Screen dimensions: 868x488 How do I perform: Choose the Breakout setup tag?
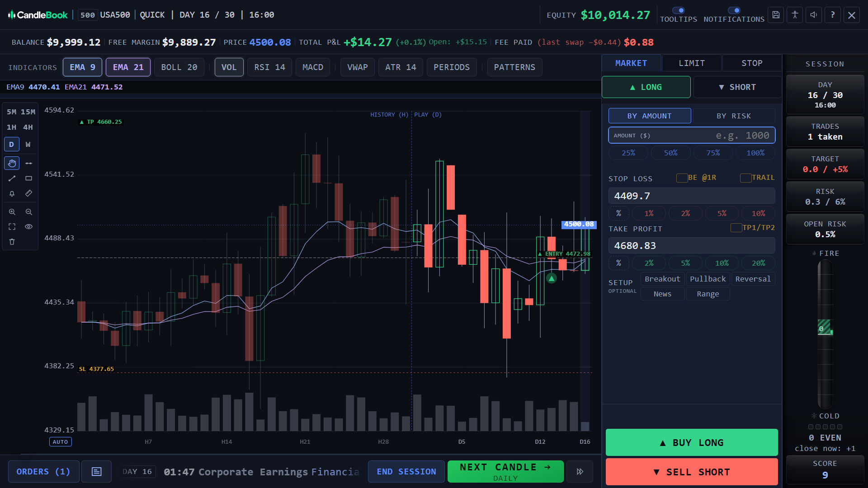[x=662, y=279]
